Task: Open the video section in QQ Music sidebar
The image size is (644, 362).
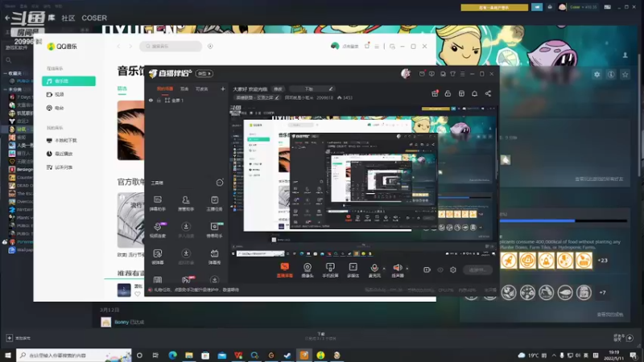Action: 55,94
